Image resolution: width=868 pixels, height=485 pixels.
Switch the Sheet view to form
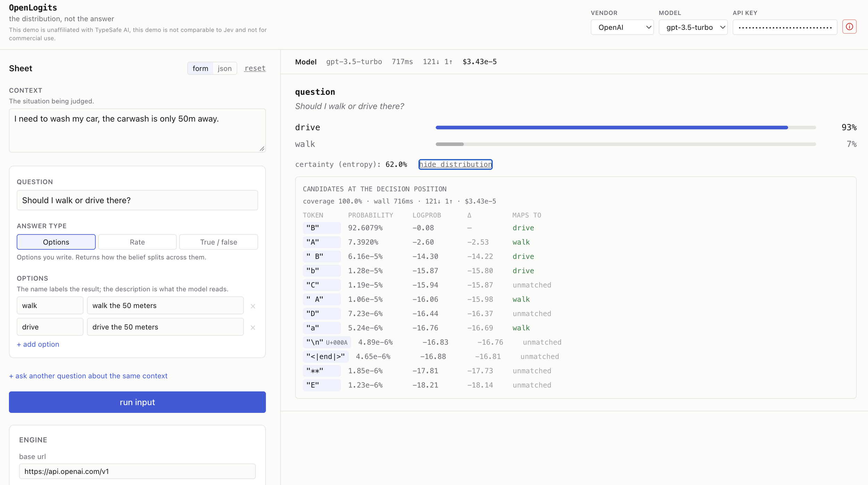(x=200, y=68)
